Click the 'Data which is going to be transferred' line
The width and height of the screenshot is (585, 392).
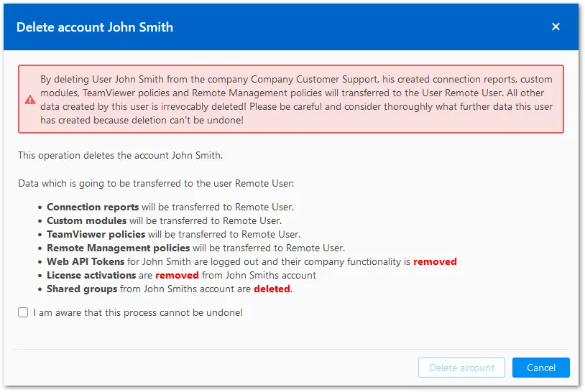pos(156,183)
